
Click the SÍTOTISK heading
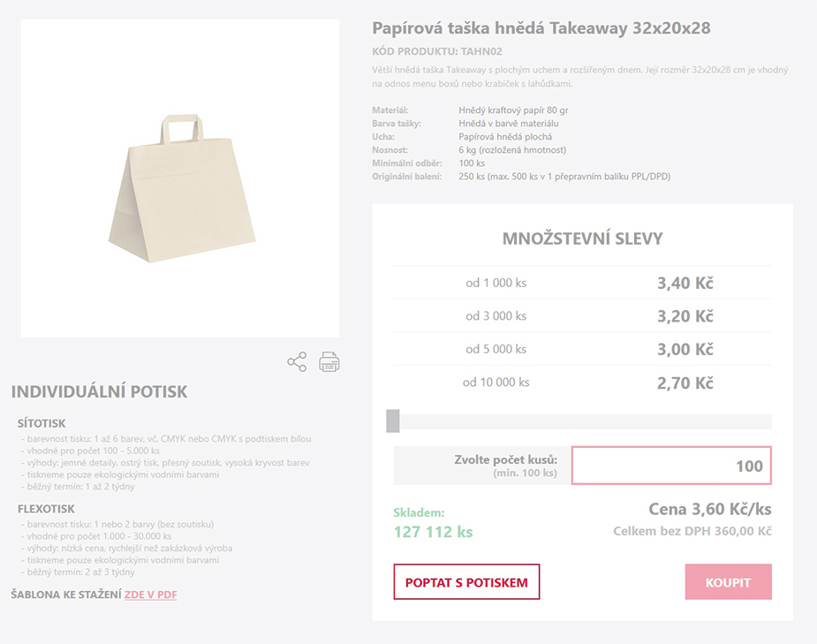(42, 423)
